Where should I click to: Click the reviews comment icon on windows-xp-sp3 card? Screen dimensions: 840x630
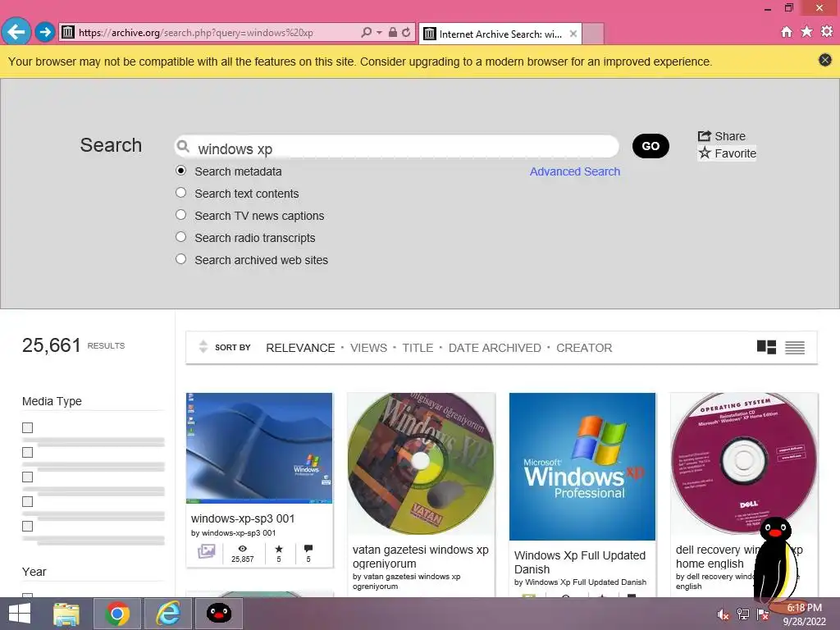[308, 549]
